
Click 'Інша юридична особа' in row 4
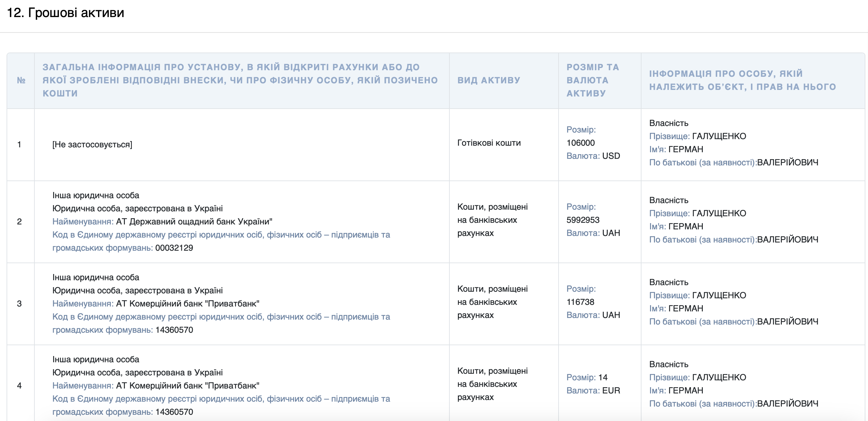[96, 360]
